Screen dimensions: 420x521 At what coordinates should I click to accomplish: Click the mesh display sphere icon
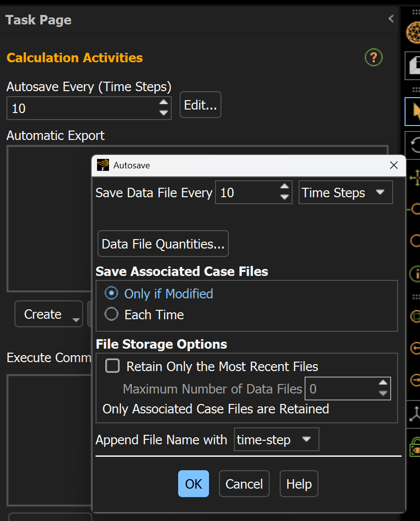pos(414,33)
